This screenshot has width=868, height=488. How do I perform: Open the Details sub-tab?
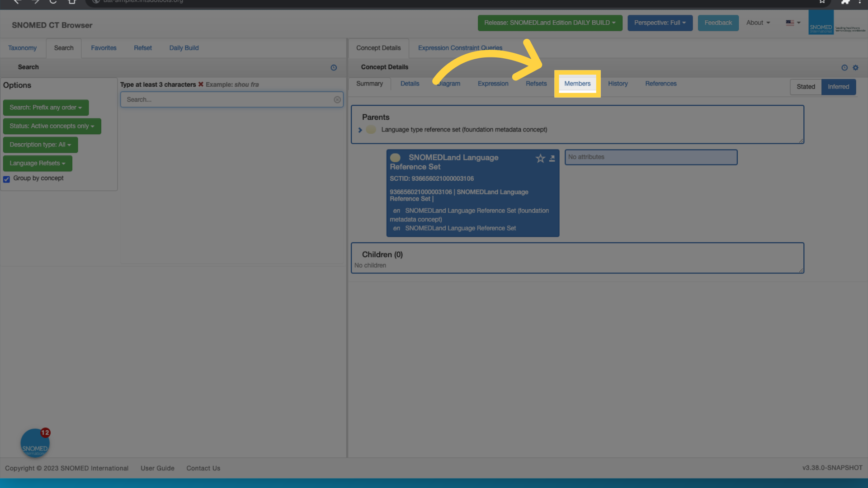coord(410,84)
